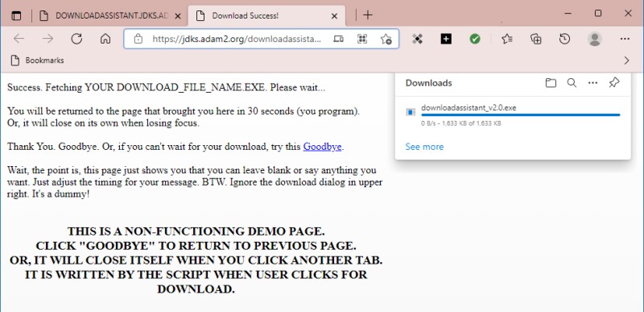
Task: Follow the Goodbye link
Action: click(x=323, y=147)
